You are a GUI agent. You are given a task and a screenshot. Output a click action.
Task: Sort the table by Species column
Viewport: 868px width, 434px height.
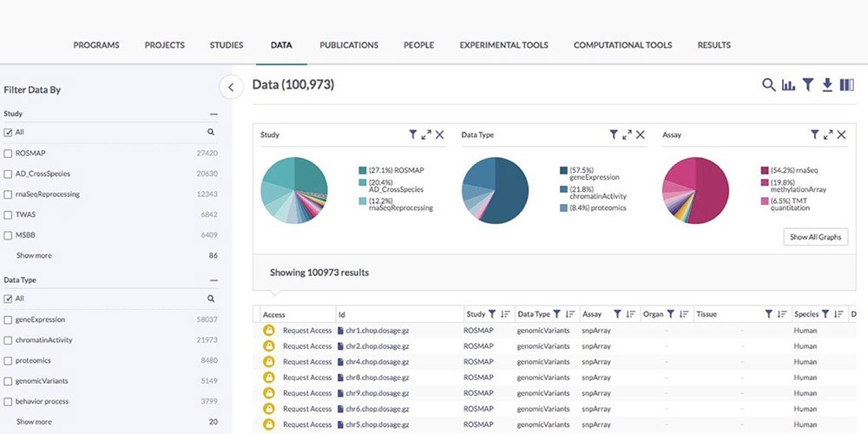(838, 314)
